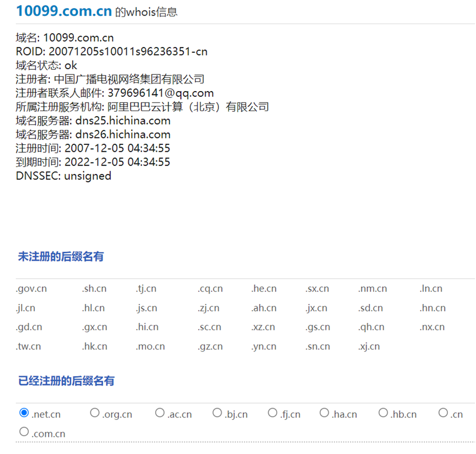This screenshot has width=476, height=454.
Task: Click the .hi.cn suffix link
Action: (147, 327)
